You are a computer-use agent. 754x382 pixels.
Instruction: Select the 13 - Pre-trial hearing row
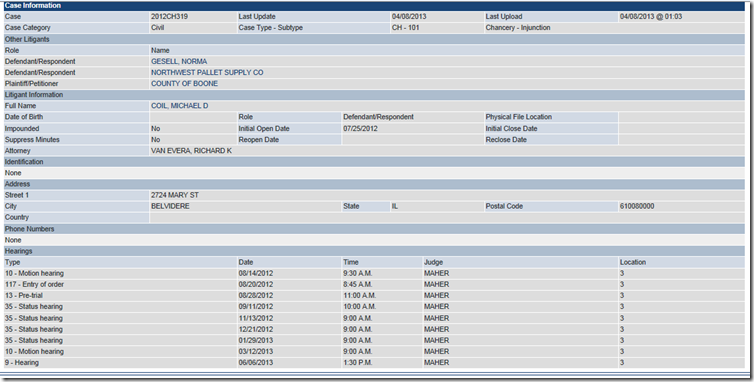click(375, 295)
